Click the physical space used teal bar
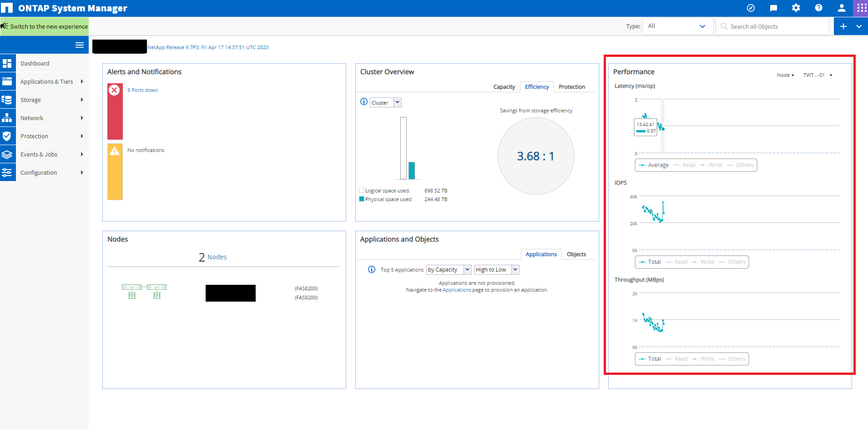The image size is (868, 429). (x=412, y=171)
